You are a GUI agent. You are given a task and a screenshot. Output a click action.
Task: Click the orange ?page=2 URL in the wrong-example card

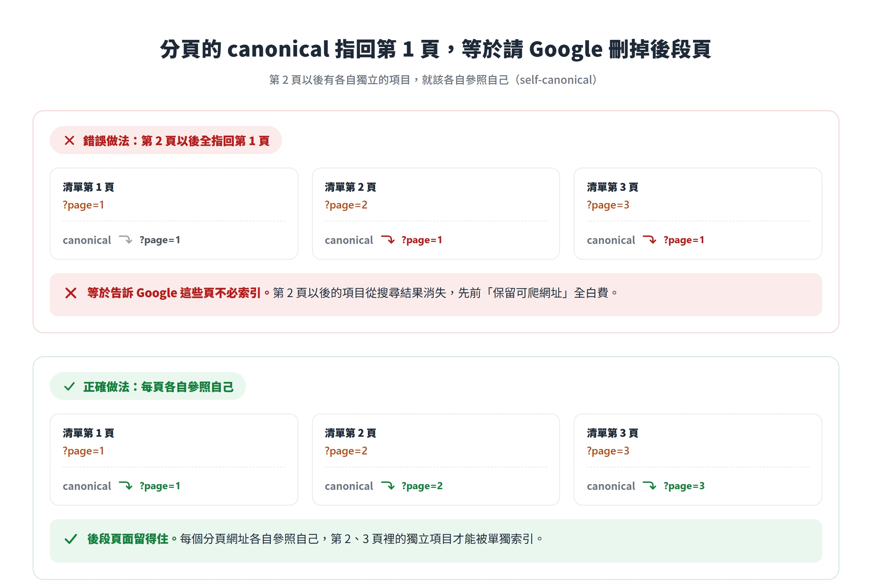[x=346, y=205]
